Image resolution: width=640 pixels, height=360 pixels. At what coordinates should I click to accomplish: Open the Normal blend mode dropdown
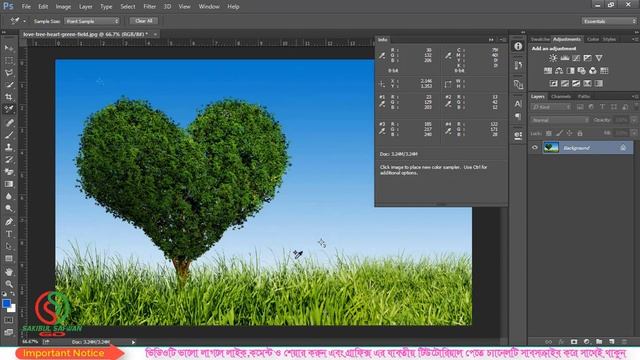(560, 120)
